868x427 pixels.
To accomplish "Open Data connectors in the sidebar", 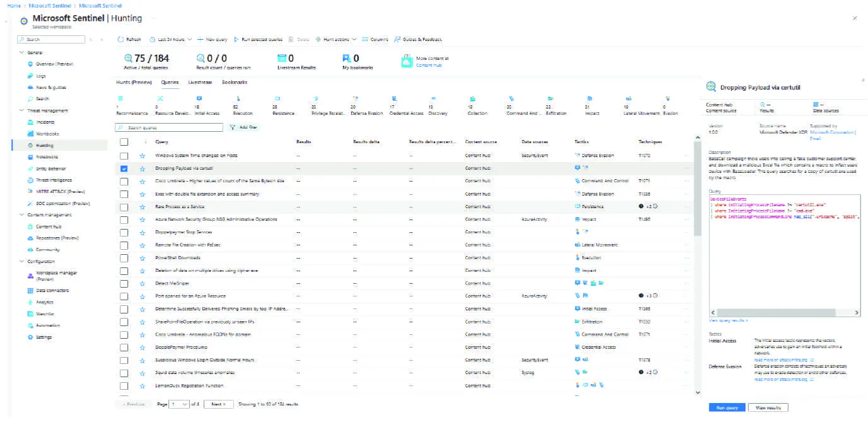I will [52, 291].
